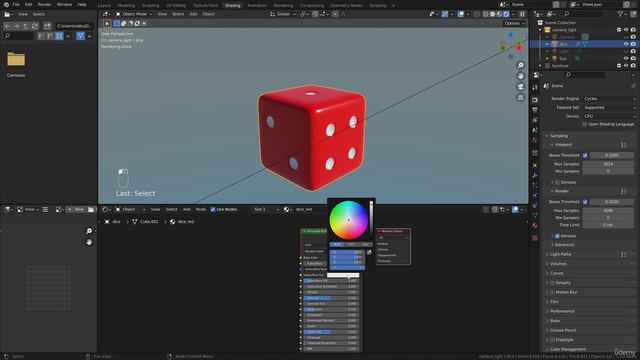Click the eyedropper in the color picker
This screenshot has height=360, width=640.
point(369,252)
